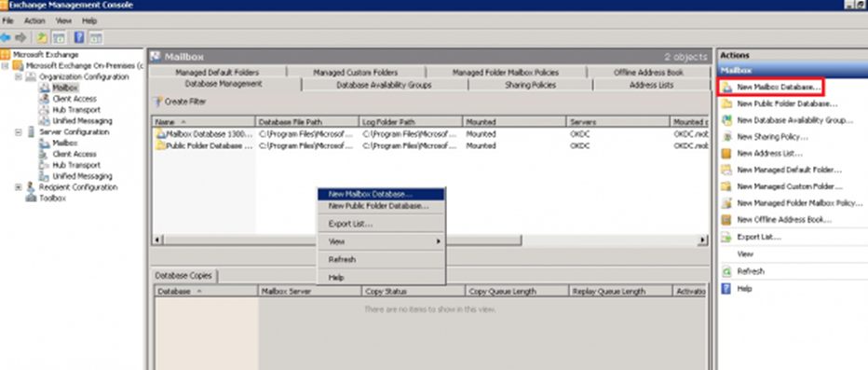Switch to the Managed Default Folders tab

[x=217, y=72]
